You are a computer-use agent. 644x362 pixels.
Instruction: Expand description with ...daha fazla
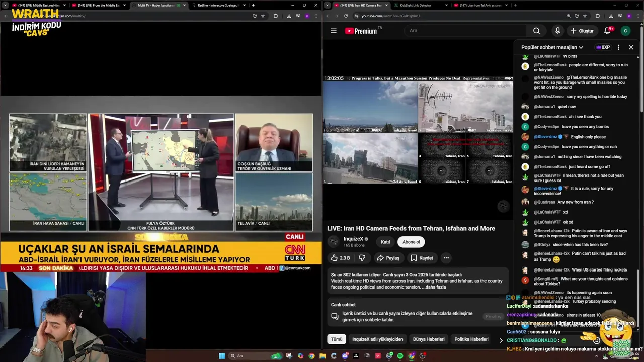[x=434, y=287]
